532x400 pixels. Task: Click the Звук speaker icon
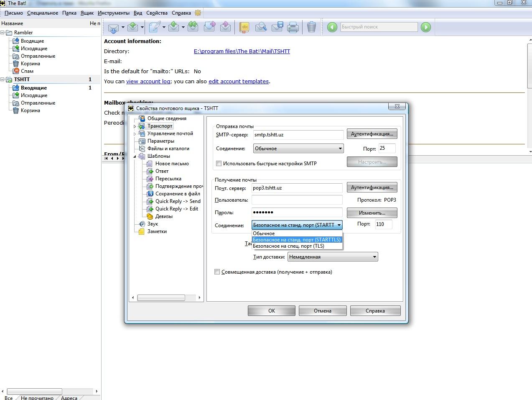click(x=142, y=224)
